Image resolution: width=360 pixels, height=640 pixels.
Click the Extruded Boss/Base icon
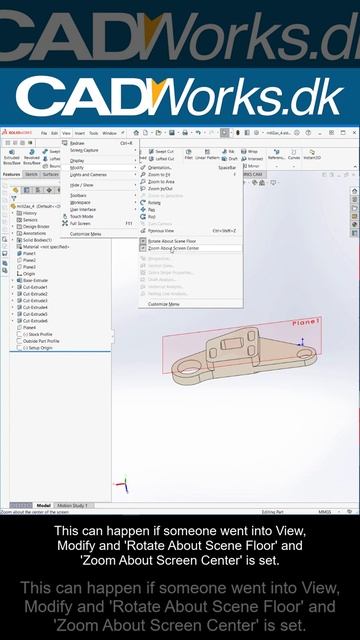point(11,152)
